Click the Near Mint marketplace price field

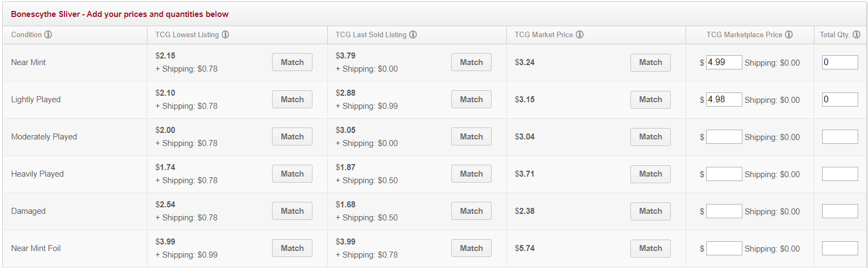pyautogui.click(x=724, y=62)
